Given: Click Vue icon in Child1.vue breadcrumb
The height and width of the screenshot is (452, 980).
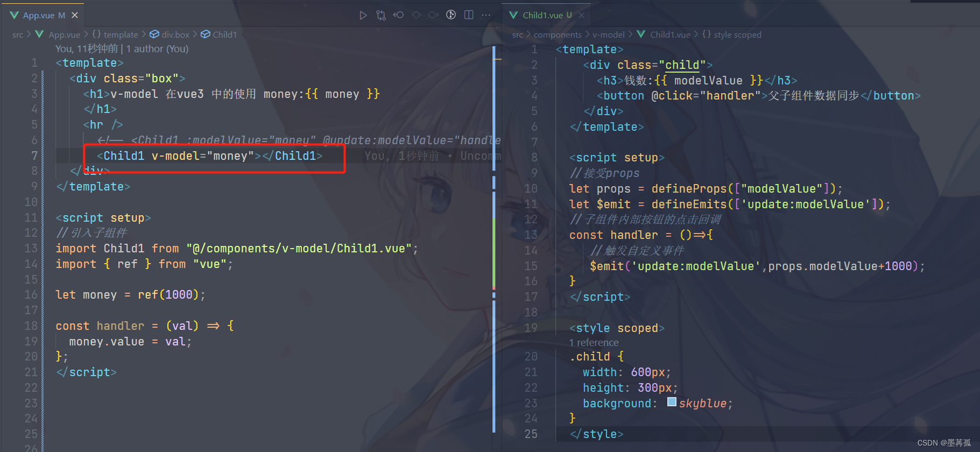Looking at the screenshot, I should (x=641, y=34).
